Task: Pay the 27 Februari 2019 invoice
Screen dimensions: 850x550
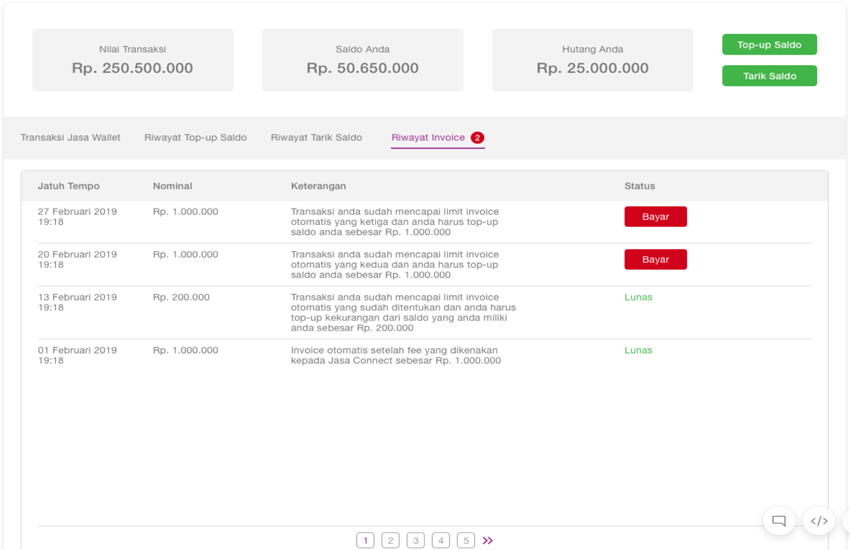Action: pos(655,217)
